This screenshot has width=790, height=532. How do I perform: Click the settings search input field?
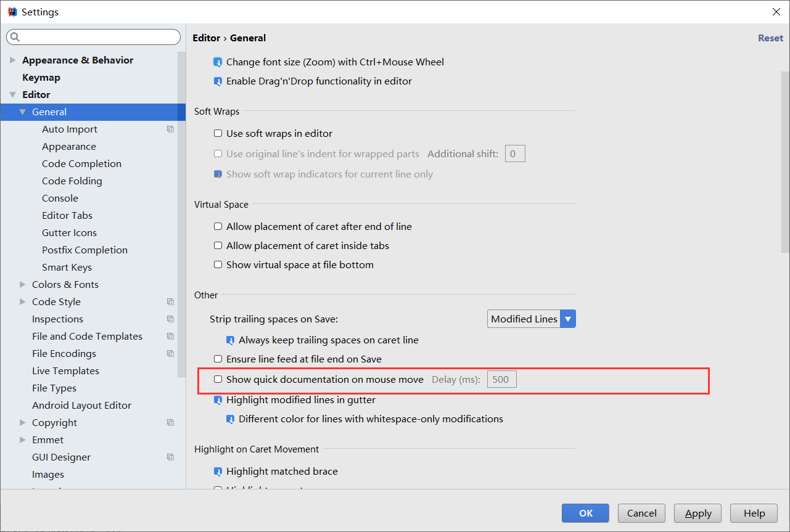pos(99,38)
